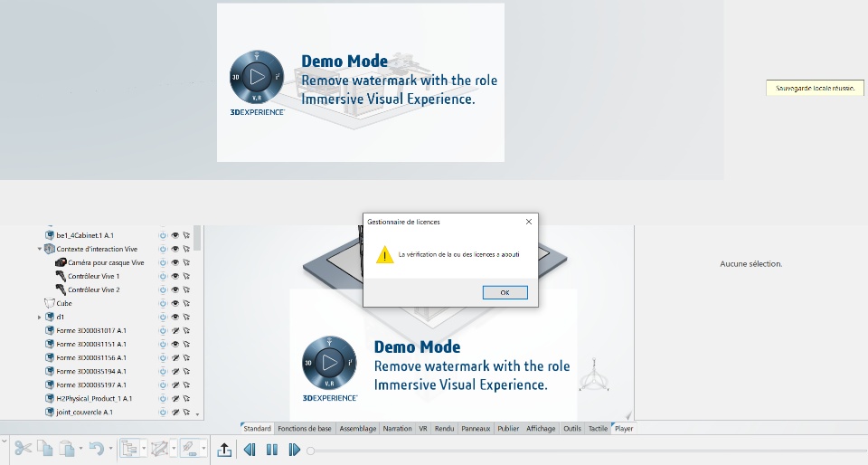This screenshot has width=868, height=465.
Task: Open wireframe view dropdown arrow
Action: (x=174, y=449)
